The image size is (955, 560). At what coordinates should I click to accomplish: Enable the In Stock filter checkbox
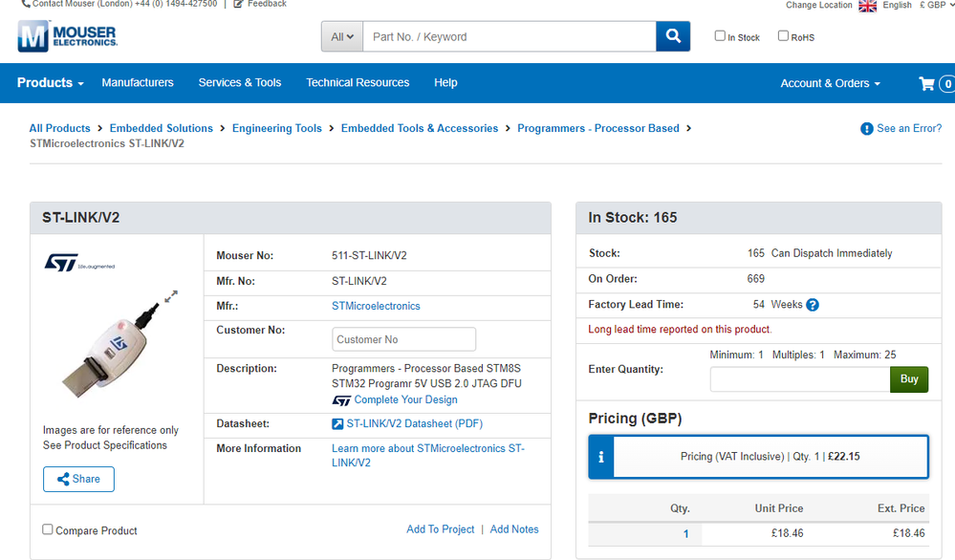720,36
